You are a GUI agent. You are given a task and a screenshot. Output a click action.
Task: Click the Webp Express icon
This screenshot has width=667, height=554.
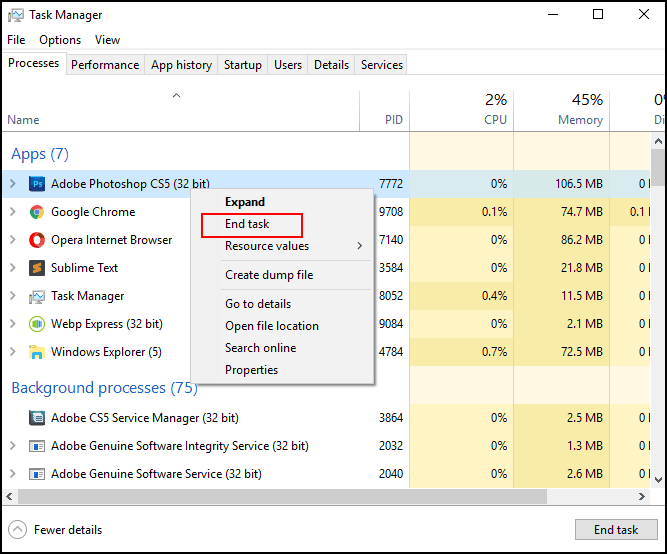(x=37, y=324)
